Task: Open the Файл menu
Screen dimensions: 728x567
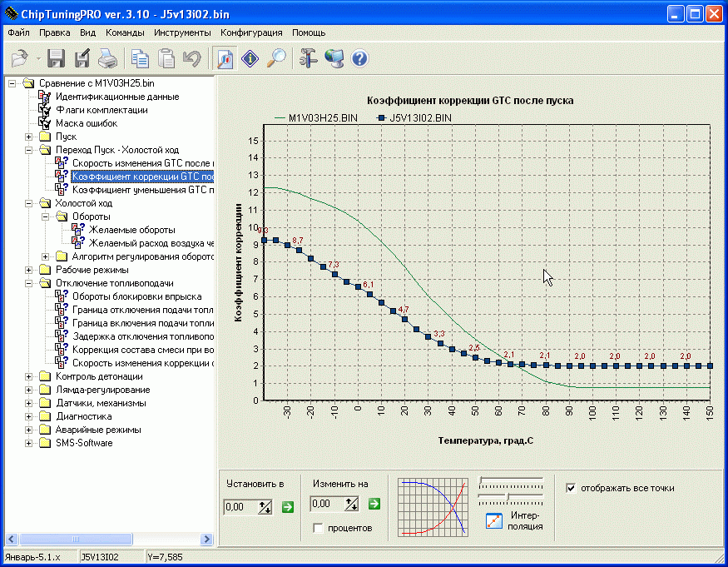Action: point(18,32)
